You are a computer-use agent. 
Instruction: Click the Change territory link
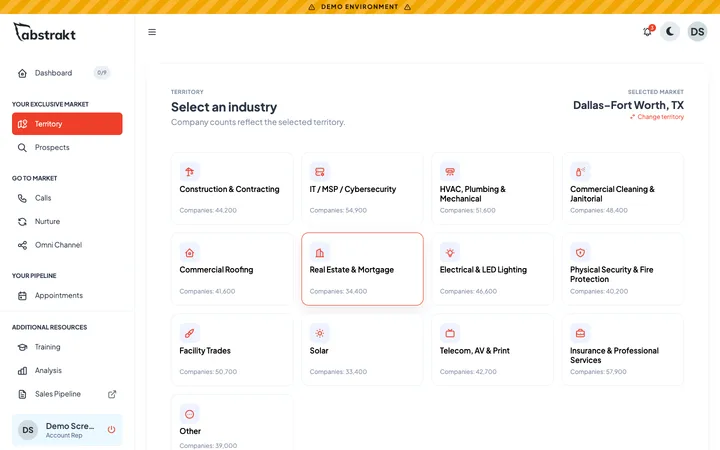[x=657, y=117]
